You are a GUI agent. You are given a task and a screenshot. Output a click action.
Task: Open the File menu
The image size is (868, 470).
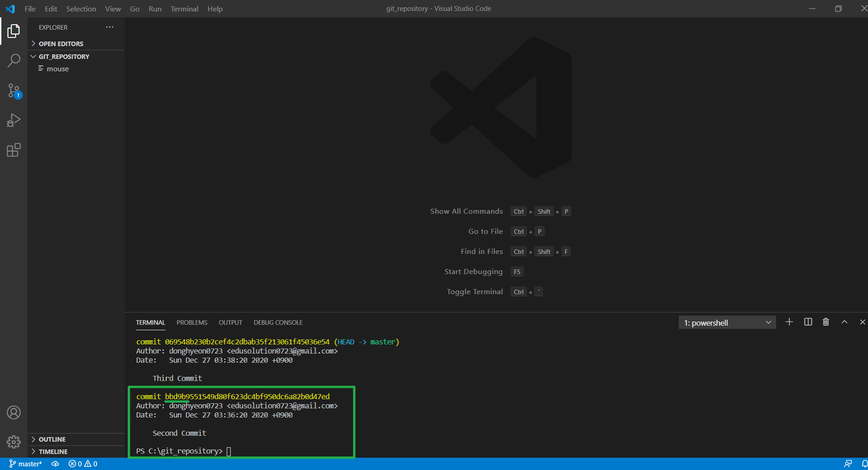point(30,9)
